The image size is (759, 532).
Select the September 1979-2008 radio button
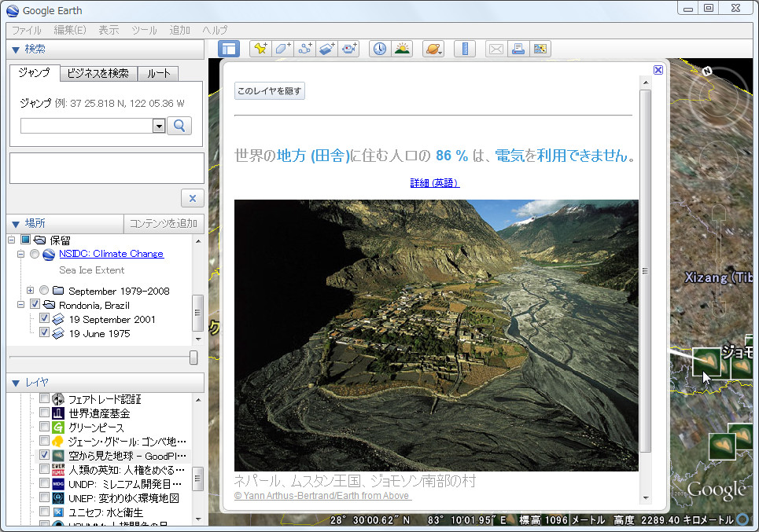[44, 290]
